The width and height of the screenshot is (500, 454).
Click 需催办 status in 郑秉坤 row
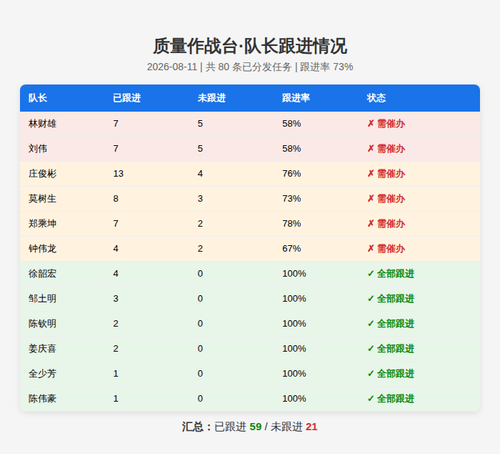pyautogui.click(x=386, y=224)
